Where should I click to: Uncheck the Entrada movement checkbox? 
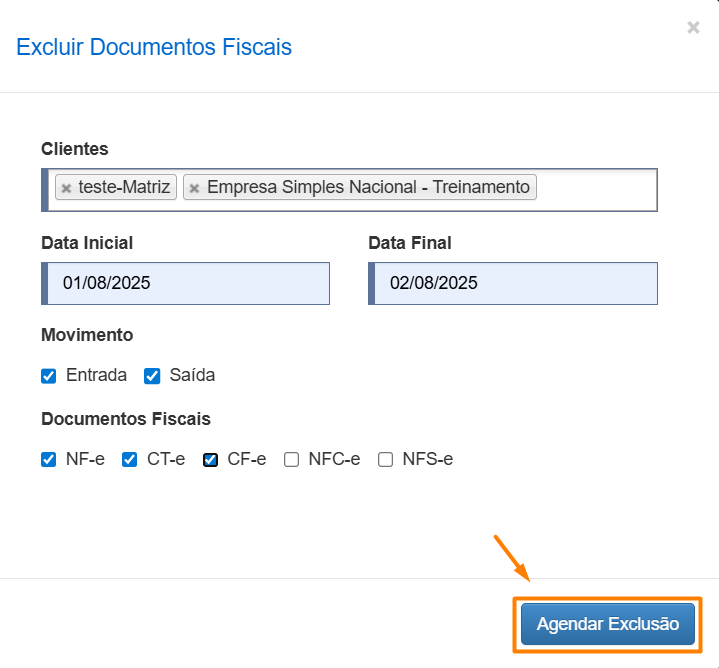(49, 376)
